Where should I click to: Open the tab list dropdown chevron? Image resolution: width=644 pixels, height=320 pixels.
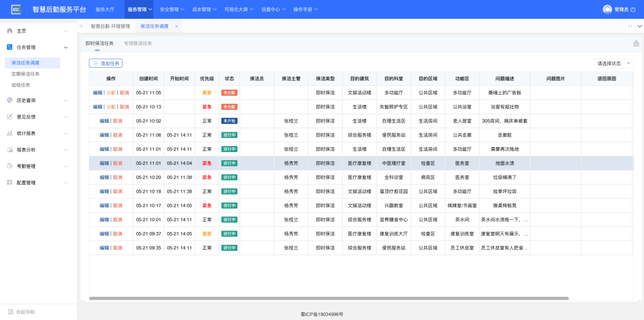tap(639, 26)
